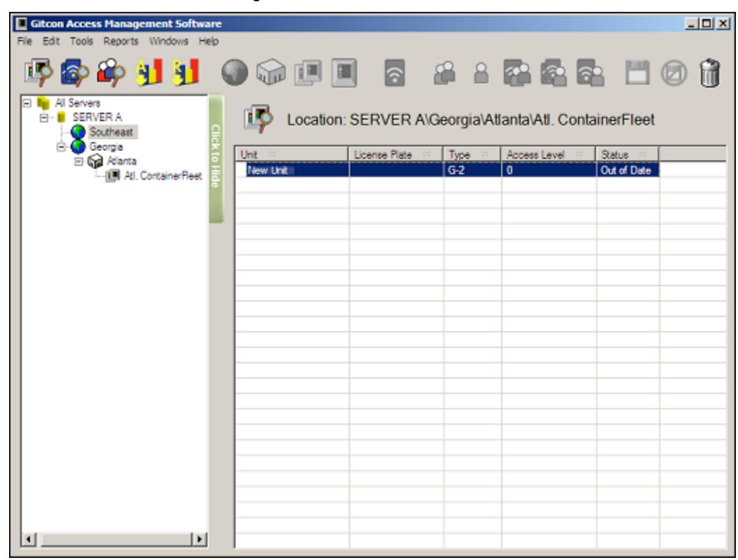Sort by the Unit column header
The width and height of the screenshot is (738, 560).
coord(292,155)
